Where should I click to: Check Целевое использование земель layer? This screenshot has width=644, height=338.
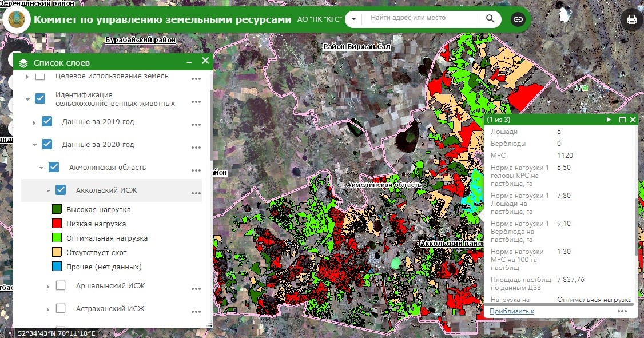pos(40,75)
